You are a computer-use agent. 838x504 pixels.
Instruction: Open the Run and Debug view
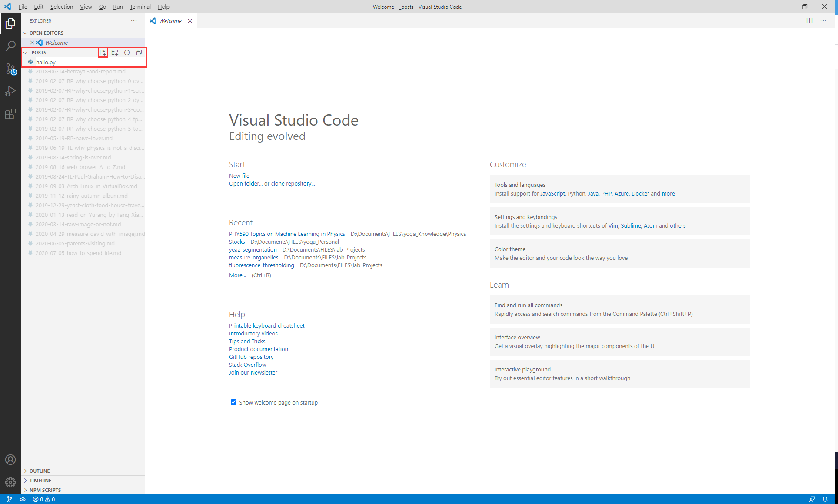pyautogui.click(x=10, y=91)
